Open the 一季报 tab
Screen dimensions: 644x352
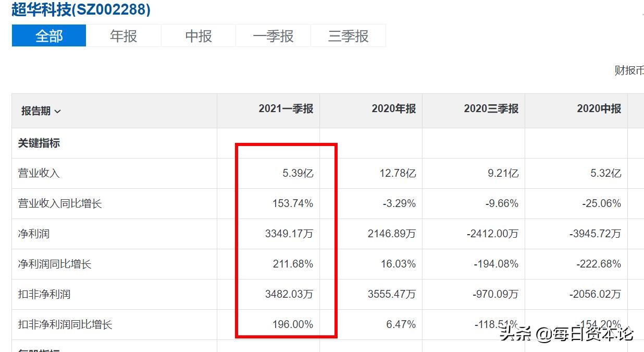coord(273,35)
